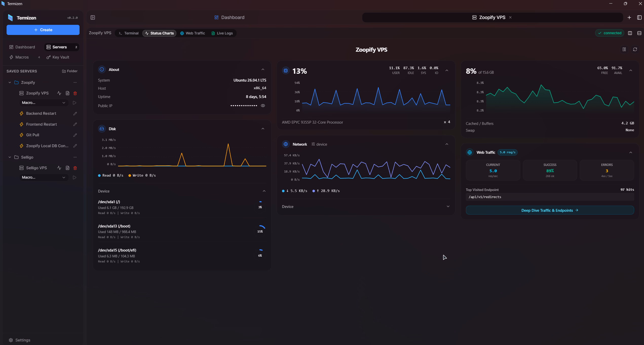Expand the Network Device section
The height and width of the screenshot is (345, 644).
click(x=448, y=206)
